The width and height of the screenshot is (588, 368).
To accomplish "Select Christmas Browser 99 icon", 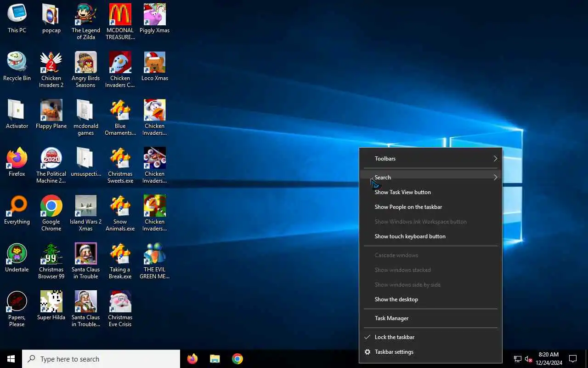I will (x=51, y=261).
